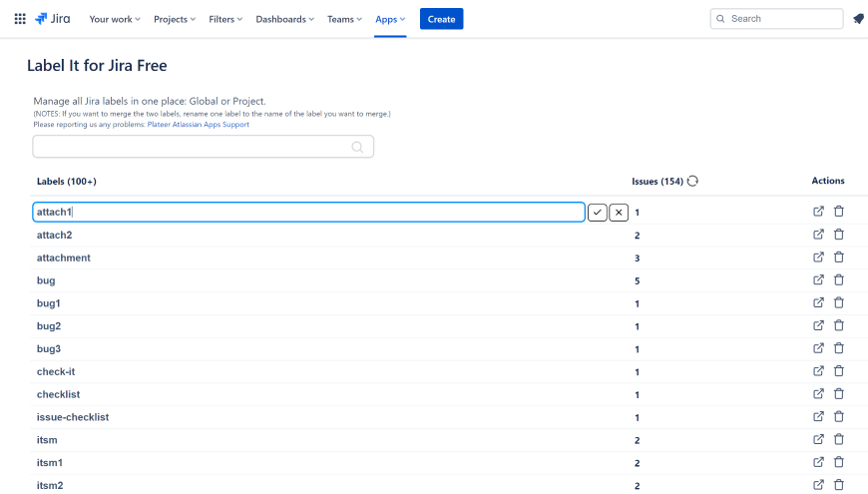Open issues for the attachment label
The image size is (868, 494).
[x=818, y=257]
